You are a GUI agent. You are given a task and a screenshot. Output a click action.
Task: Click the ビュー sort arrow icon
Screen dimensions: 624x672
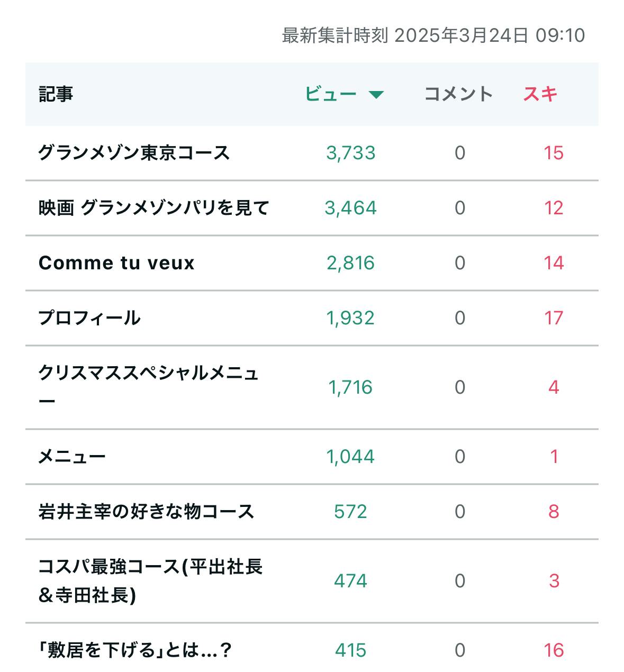tap(376, 95)
